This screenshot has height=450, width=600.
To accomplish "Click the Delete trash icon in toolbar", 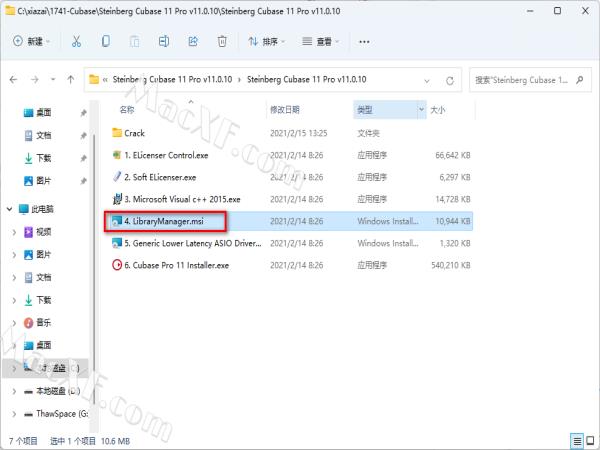I will pyautogui.click(x=222, y=41).
